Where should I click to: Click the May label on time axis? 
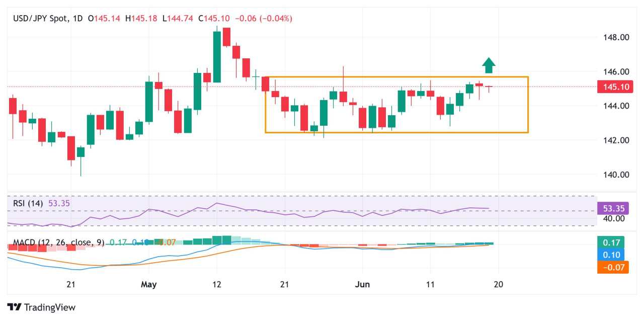pyautogui.click(x=149, y=284)
